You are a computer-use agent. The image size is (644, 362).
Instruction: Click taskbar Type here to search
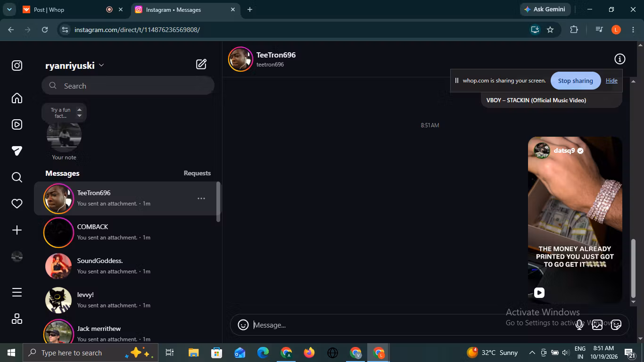pyautogui.click(x=91, y=353)
